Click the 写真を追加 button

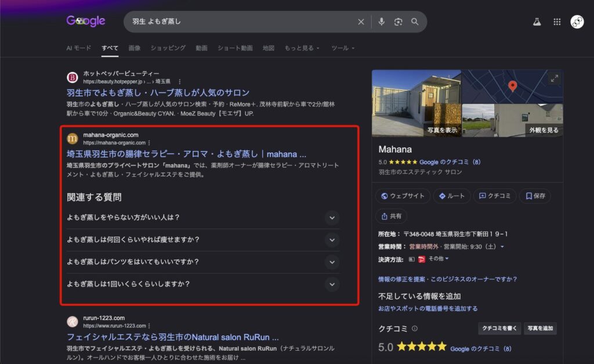pyautogui.click(x=540, y=329)
